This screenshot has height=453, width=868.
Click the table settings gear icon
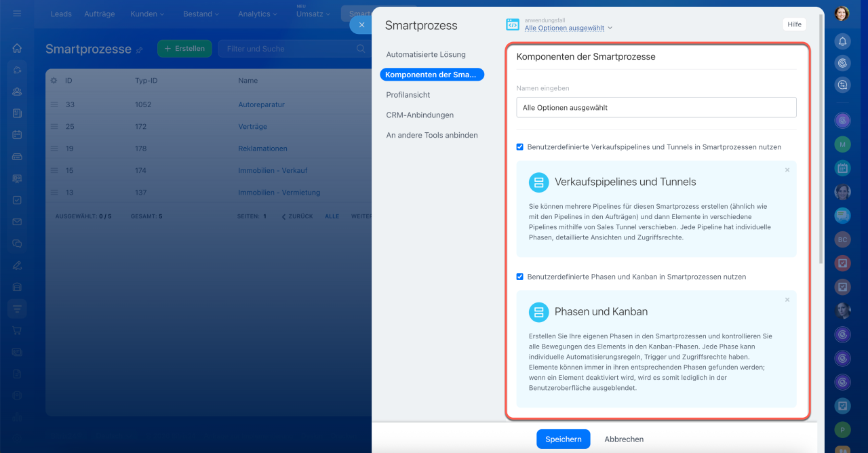click(54, 80)
